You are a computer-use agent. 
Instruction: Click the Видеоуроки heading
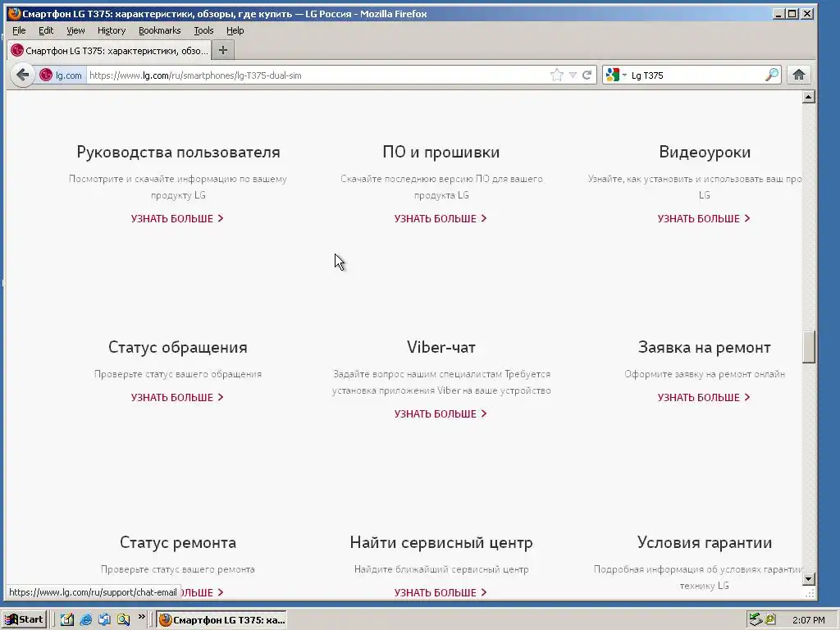[705, 152]
